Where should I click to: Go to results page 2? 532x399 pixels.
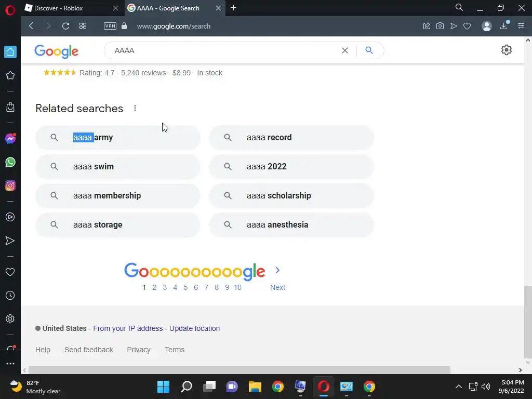tap(154, 287)
